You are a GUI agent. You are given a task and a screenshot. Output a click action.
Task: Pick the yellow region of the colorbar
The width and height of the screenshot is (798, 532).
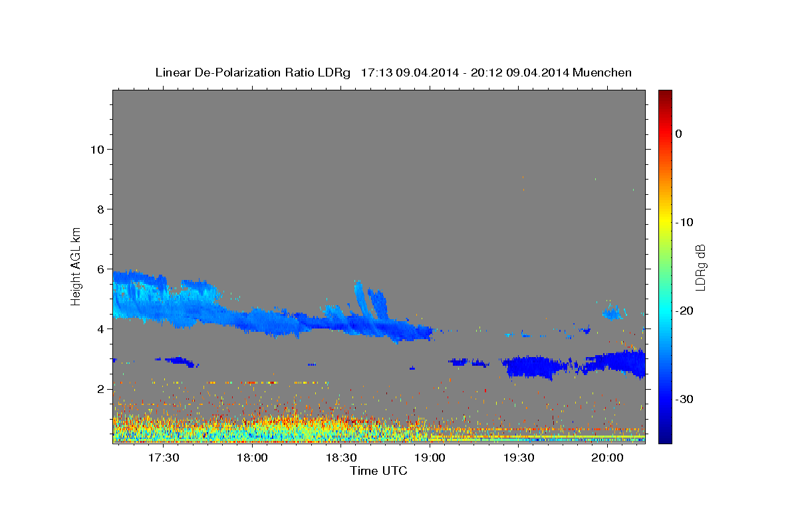pyautogui.click(x=665, y=219)
